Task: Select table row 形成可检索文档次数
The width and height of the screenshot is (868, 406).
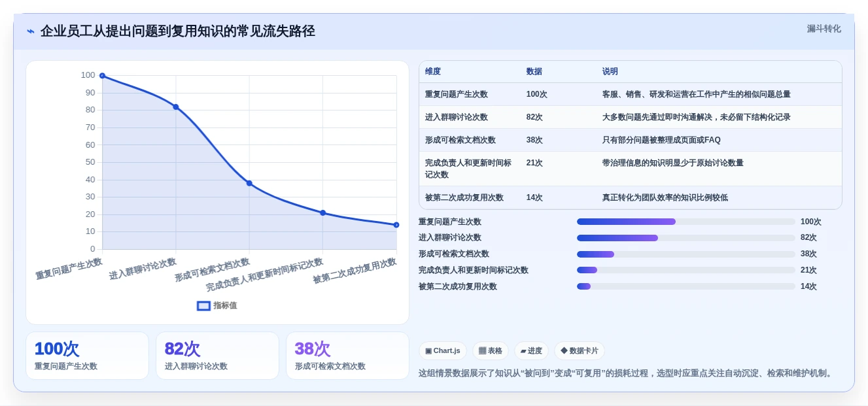Action: [631, 140]
